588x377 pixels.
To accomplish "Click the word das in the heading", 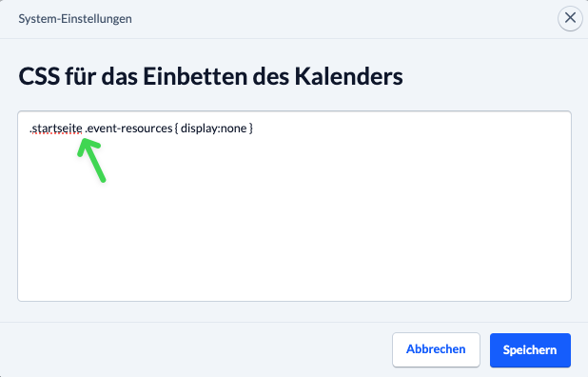I will pyautogui.click(x=119, y=76).
